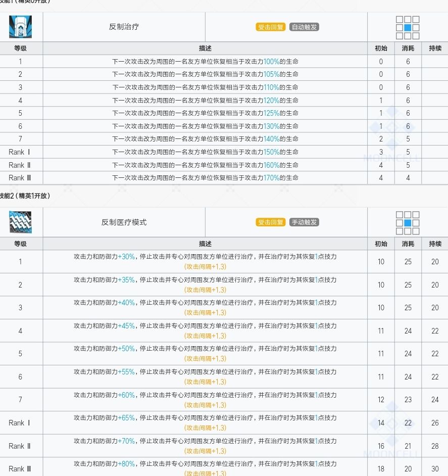Click the 攻击间隔+1.3 note in the +30% row
The image size is (448, 476).
pos(205,267)
